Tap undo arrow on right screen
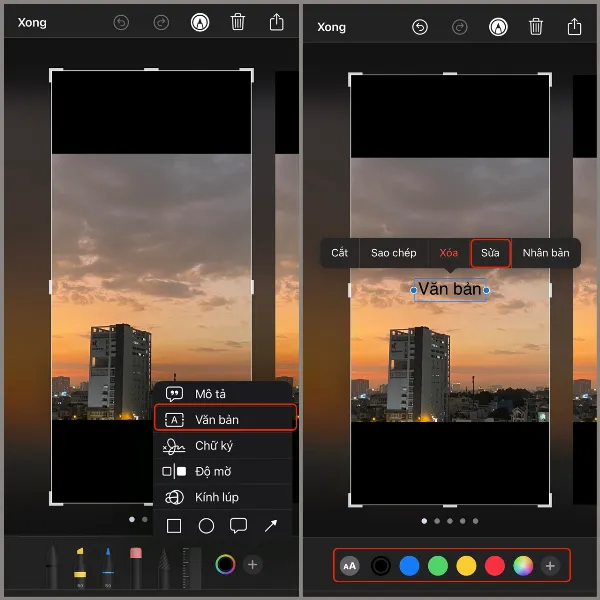600x600 pixels. pyautogui.click(x=420, y=27)
